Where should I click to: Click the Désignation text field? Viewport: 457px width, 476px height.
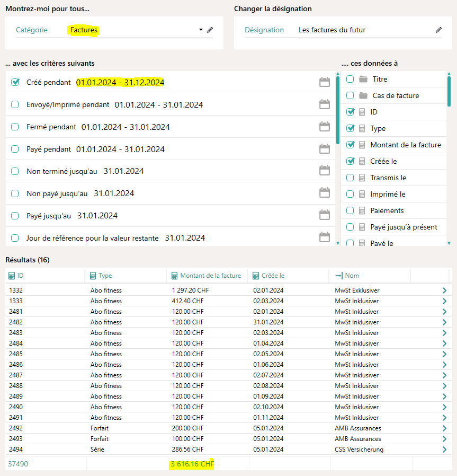(x=365, y=30)
